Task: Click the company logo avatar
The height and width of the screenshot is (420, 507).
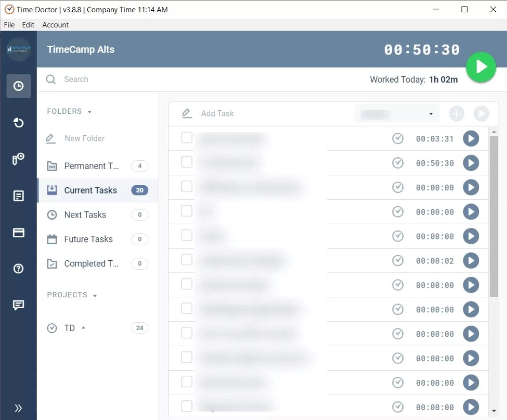Action: (19, 49)
